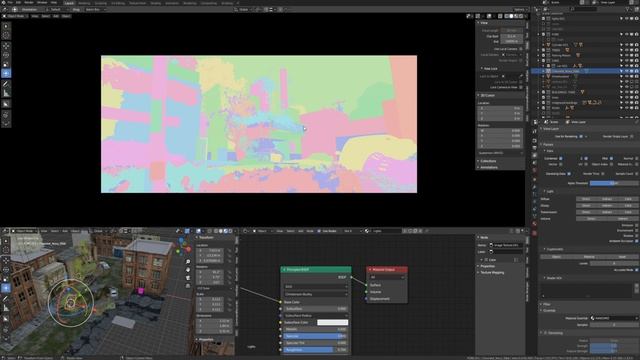Switch to the Modeling workspace tab
The width and height of the screenshot is (640, 360).
pyautogui.click(x=84, y=3)
